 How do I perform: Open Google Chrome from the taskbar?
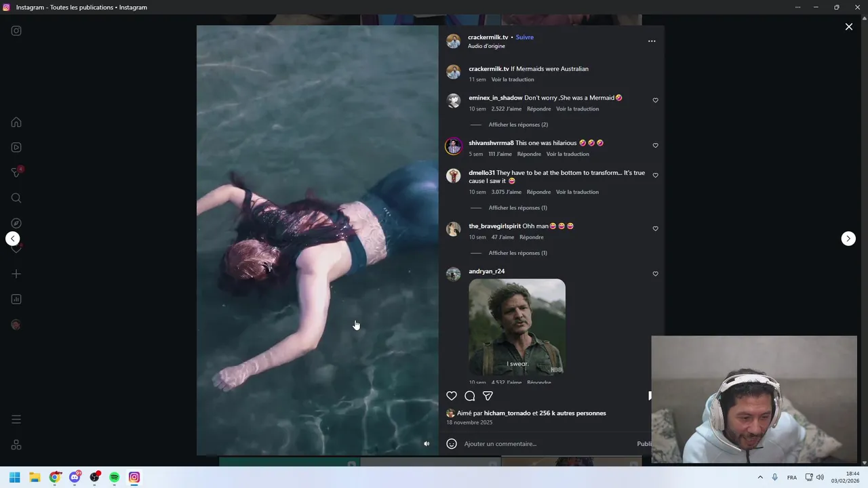coord(55,477)
